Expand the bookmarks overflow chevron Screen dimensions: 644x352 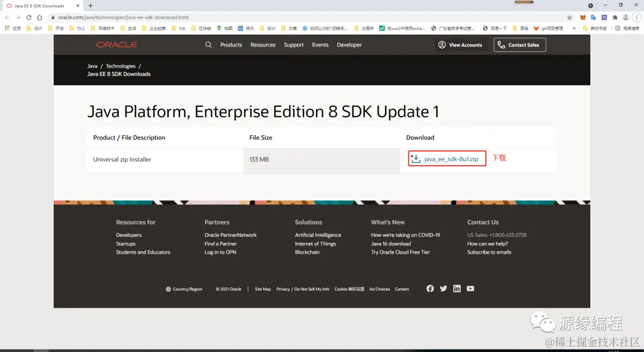(574, 29)
